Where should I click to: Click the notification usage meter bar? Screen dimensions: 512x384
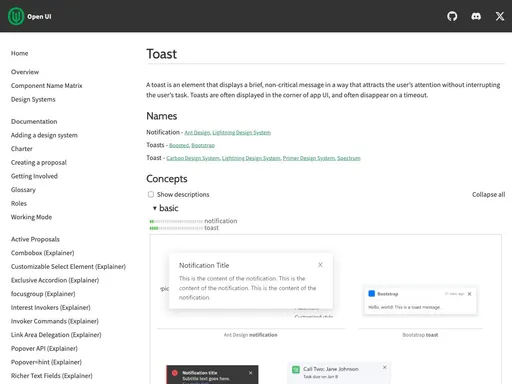coord(176,221)
